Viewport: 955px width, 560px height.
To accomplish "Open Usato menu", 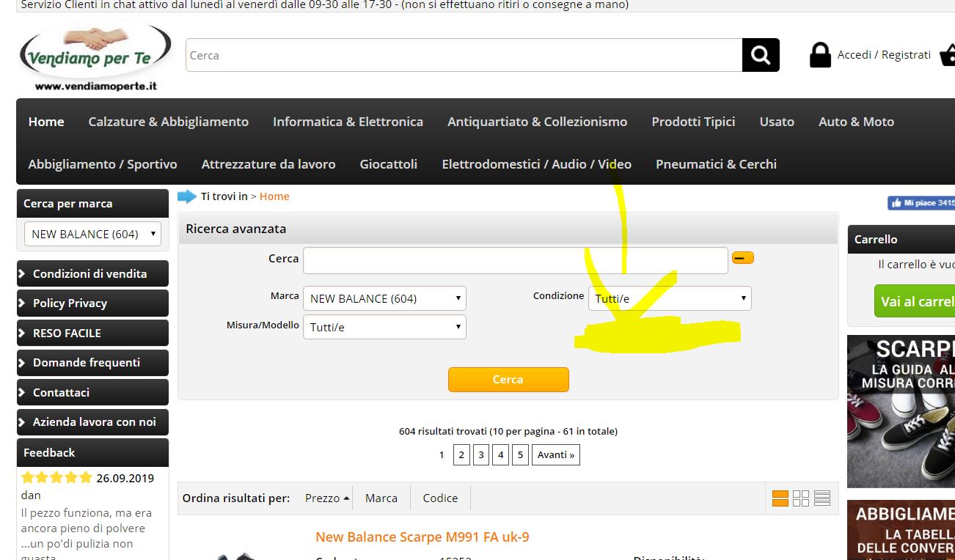I will click(777, 122).
